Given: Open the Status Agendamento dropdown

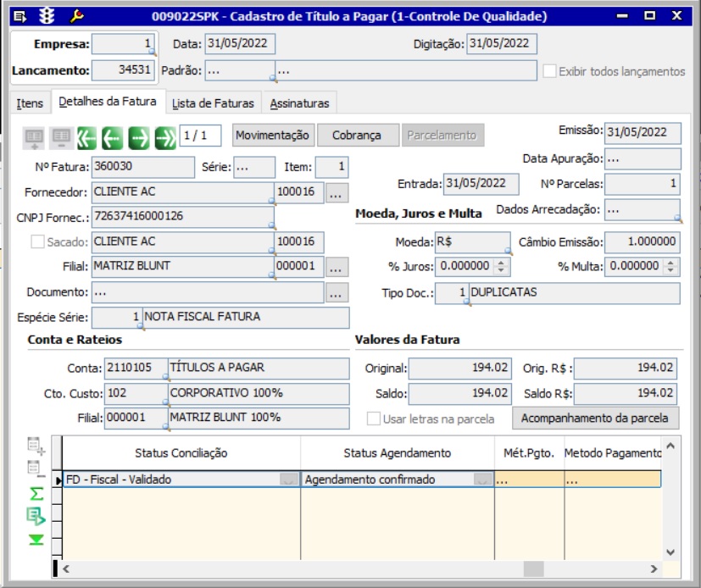Looking at the screenshot, I should pos(483,480).
